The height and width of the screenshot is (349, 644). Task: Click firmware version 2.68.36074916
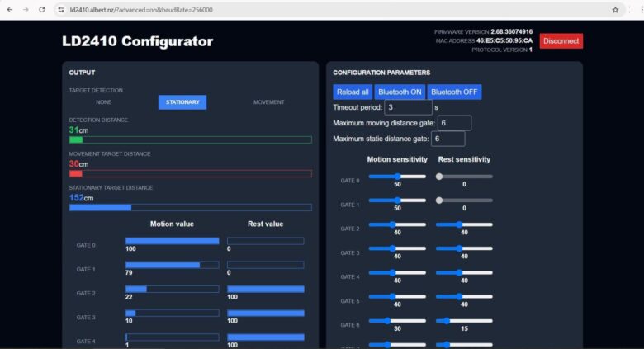click(511, 31)
